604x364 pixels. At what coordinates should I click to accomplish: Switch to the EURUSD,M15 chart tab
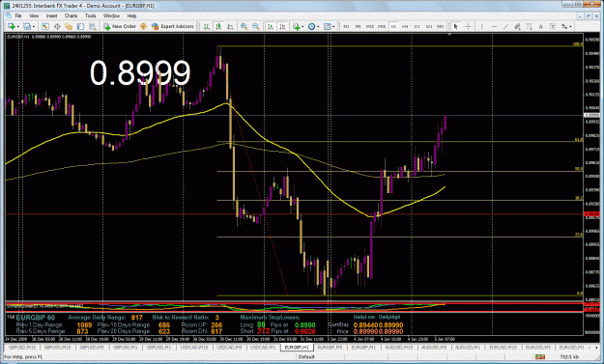[x=503, y=347]
